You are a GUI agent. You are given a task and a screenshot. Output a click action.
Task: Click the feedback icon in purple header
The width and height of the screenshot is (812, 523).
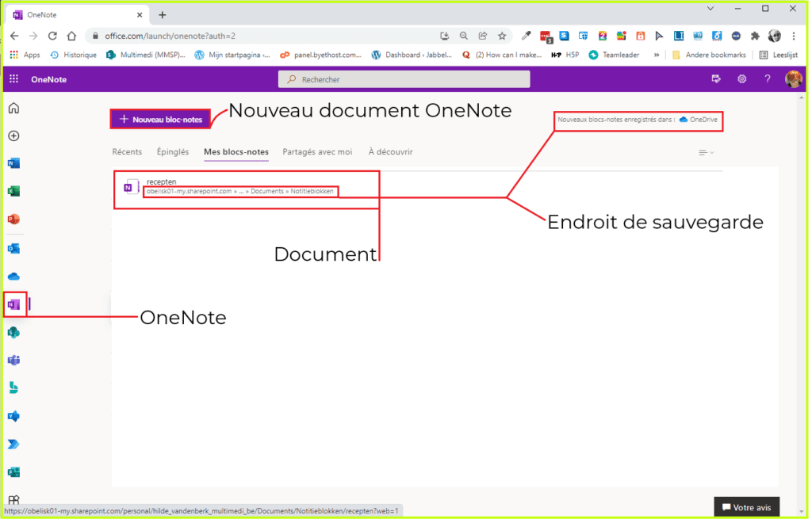(x=716, y=79)
